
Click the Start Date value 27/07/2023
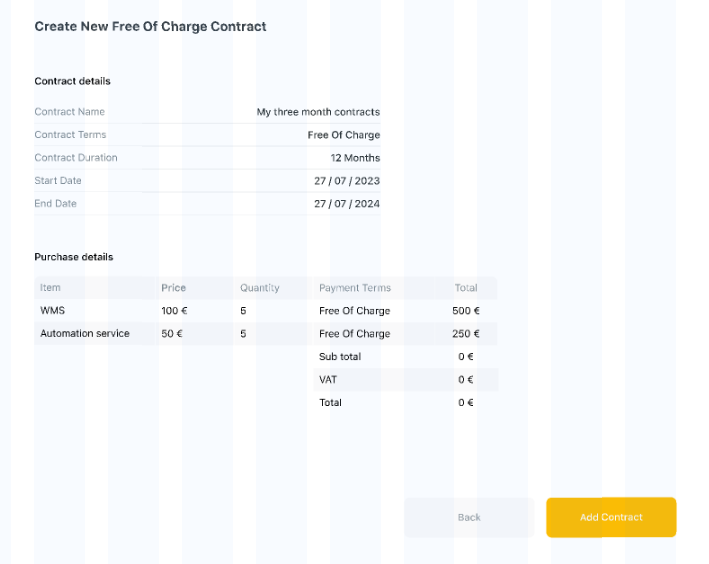pyautogui.click(x=347, y=181)
